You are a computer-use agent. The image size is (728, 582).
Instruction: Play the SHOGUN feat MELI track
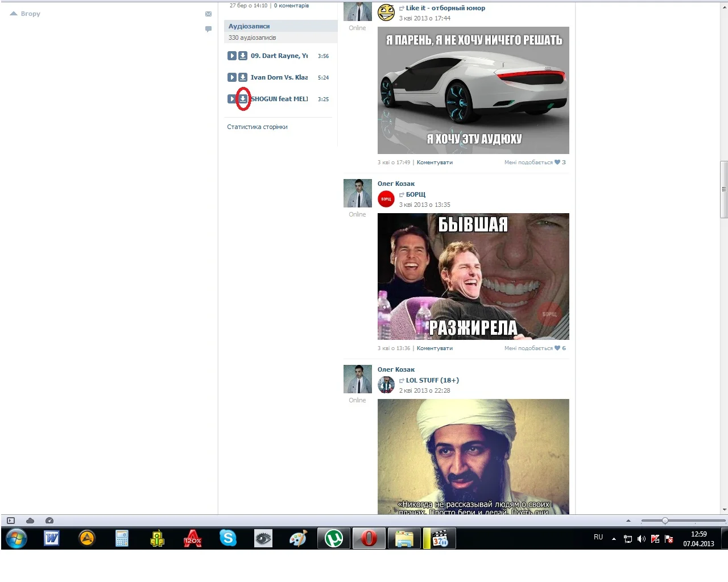tap(231, 99)
